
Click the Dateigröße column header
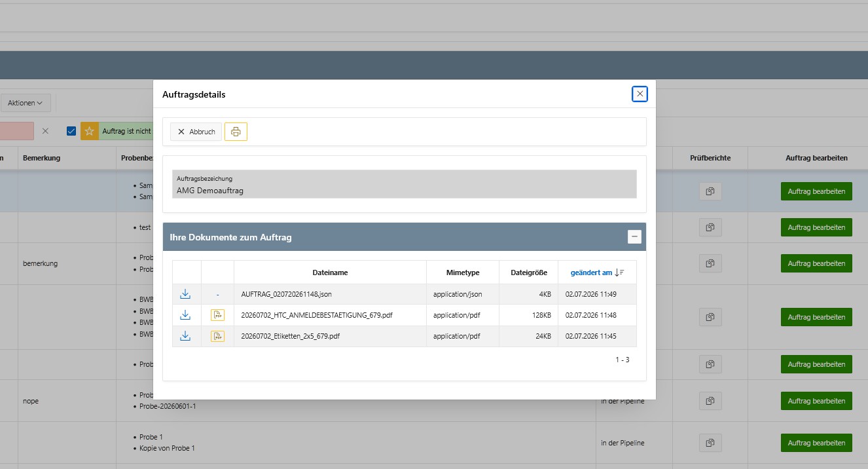pos(529,272)
